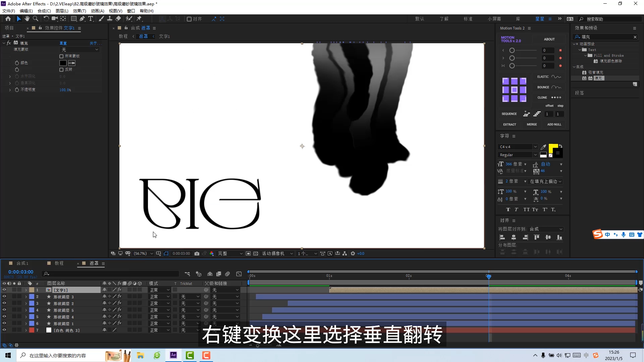Check the 所有蒙版 checkbox

click(x=61, y=56)
